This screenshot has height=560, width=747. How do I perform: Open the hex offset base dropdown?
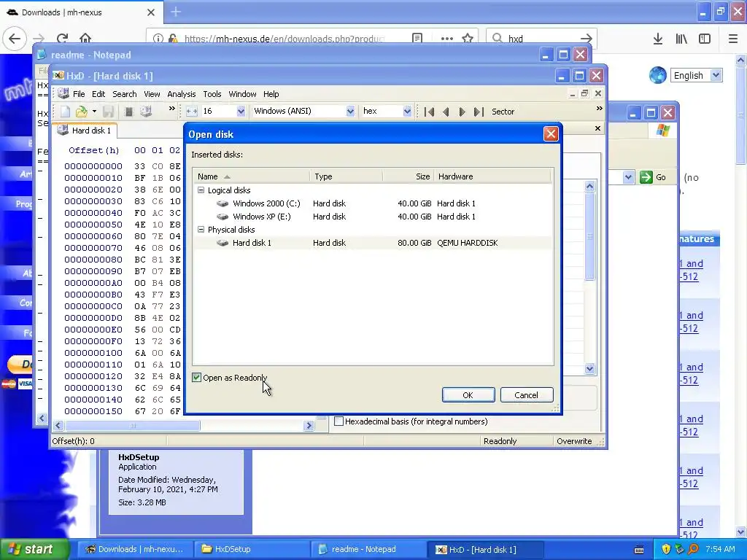tap(407, 112)
